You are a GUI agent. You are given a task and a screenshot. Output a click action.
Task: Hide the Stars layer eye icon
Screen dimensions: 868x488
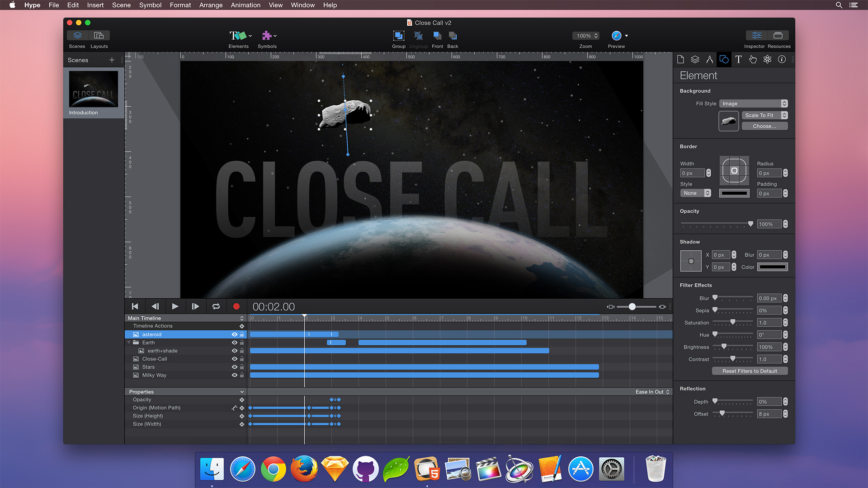234,367
